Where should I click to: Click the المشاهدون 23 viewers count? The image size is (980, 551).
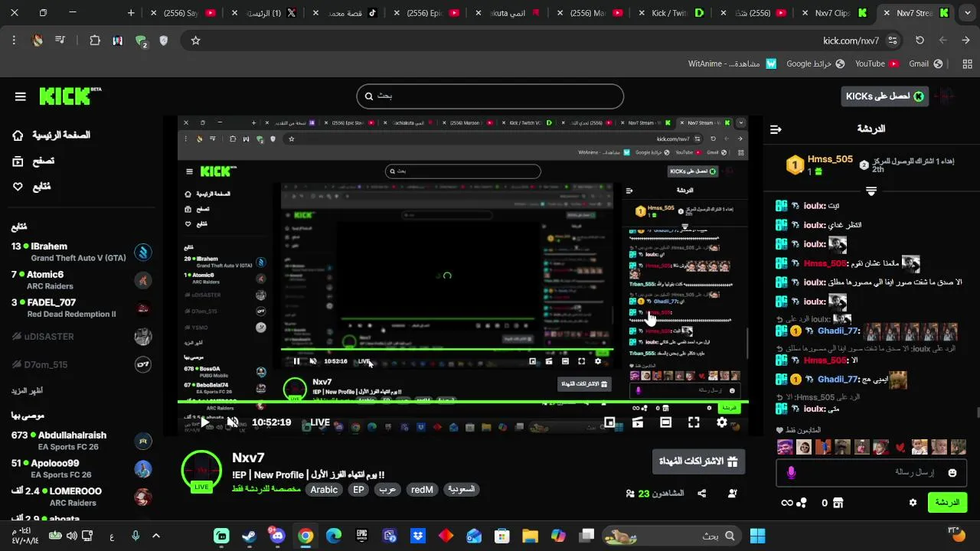(655, 494)
